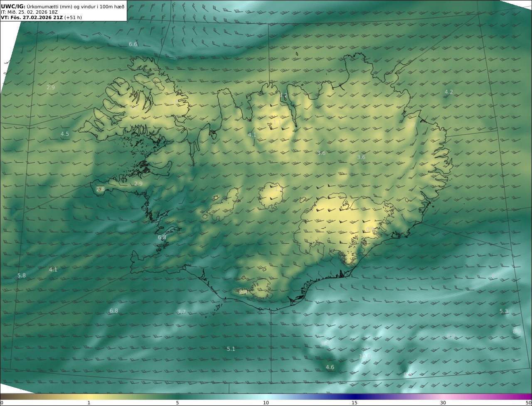Click the 6.6 value north of the Westfjords
532x406 pixels.
[x=133, y=44]
